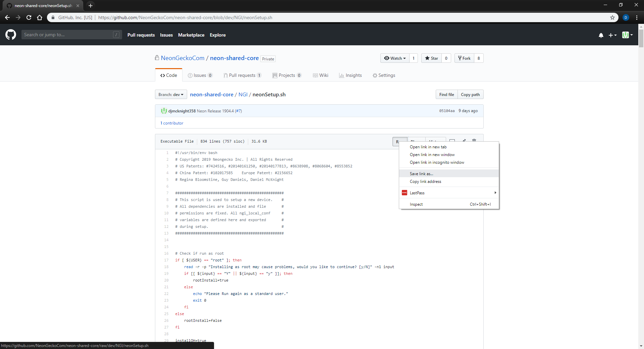
Task: Select the Code tab
Action: [169, 75]
